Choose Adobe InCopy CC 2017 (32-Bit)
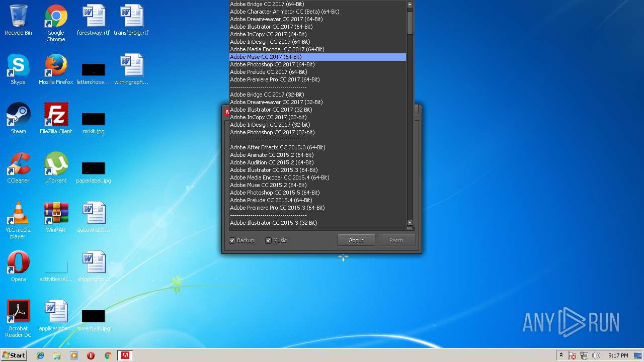 pos(317,117)
